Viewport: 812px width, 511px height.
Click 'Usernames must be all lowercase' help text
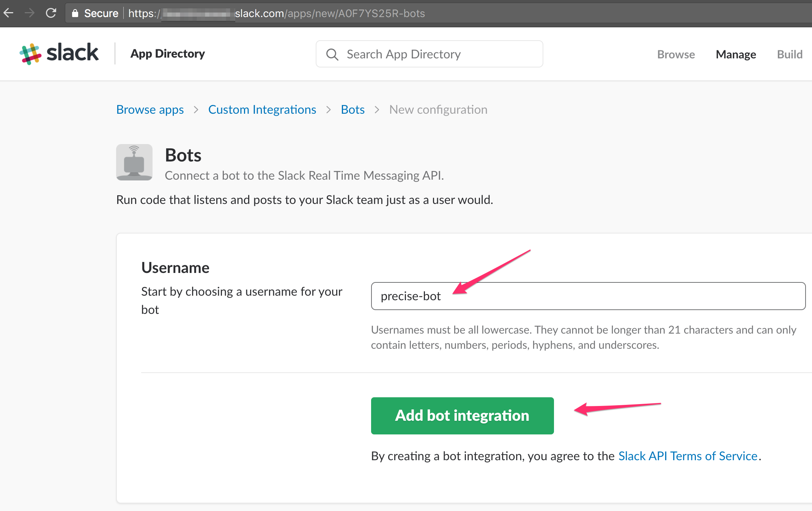point(584,337)
